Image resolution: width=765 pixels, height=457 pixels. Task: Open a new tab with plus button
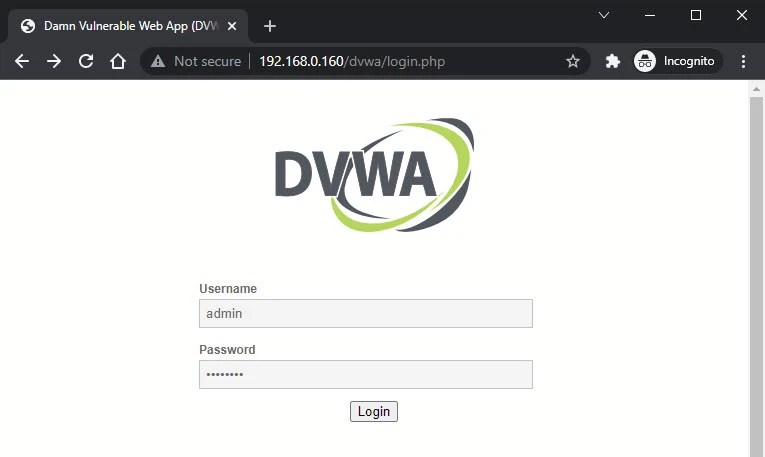(269, 26)
